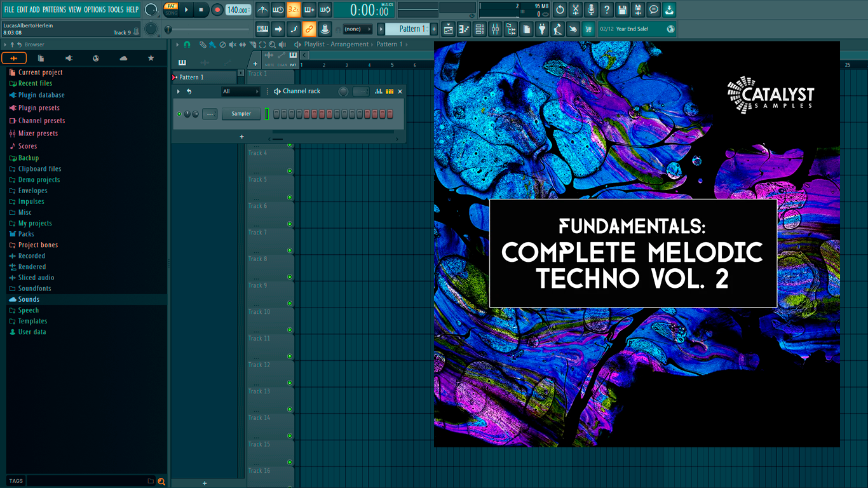The height and width of the screenshot is (488, 868).
Task: Click the chat bubble icon in toolbar
Action: (x=653, y=10)
